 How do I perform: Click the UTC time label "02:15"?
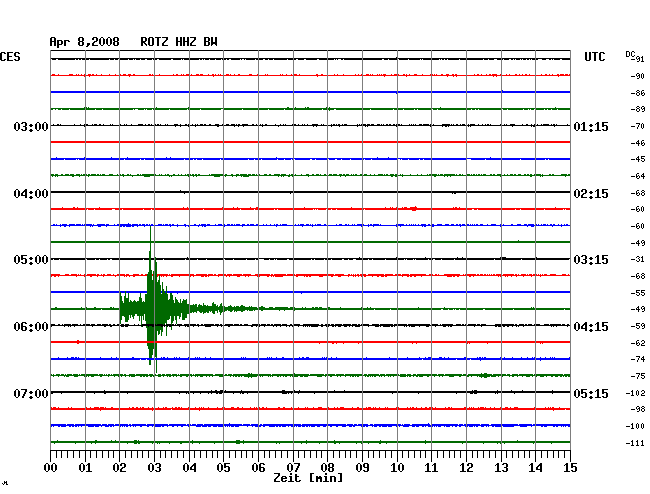pos(591,194)
